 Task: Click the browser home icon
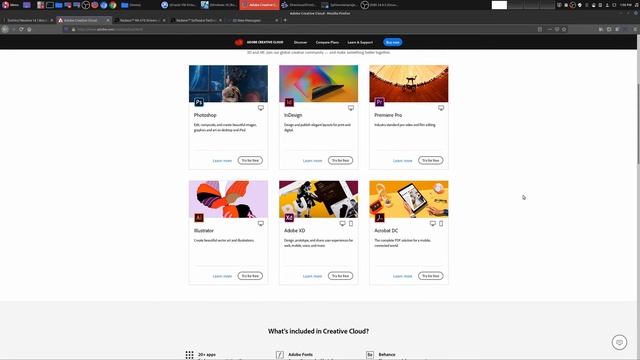[29, 29]
